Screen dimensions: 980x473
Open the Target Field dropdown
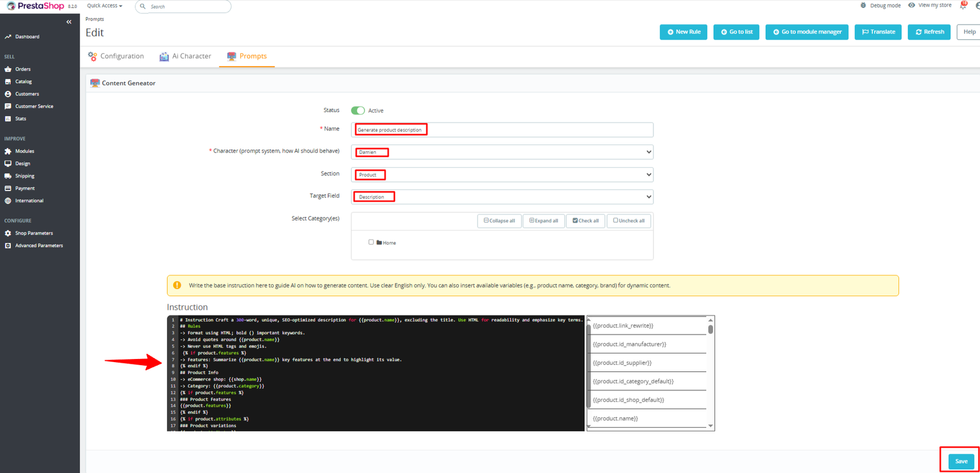pyautogui.click(x=502, y=197)
